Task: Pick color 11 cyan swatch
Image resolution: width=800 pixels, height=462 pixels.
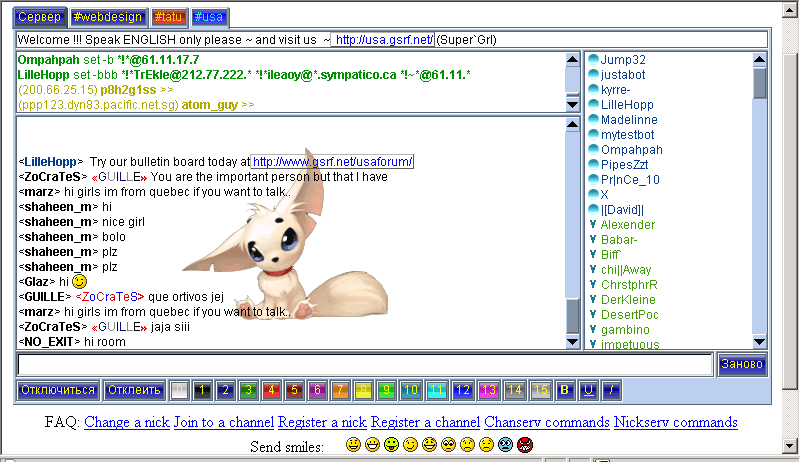Action: (436, 390)
